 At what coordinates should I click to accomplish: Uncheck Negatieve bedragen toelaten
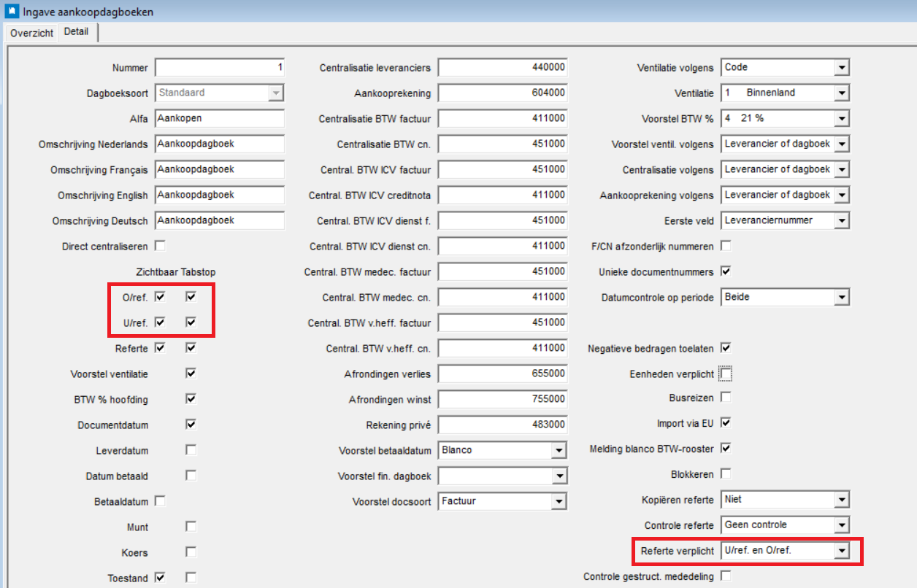click(x=726, y=348)
